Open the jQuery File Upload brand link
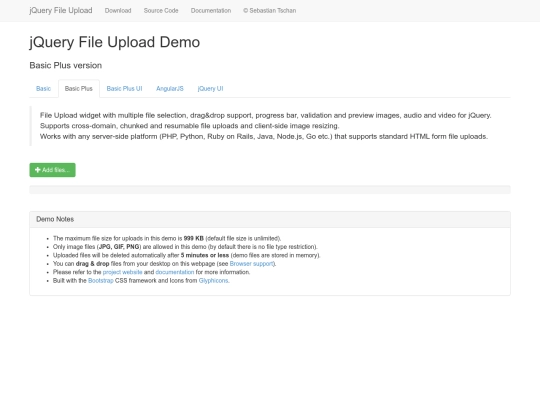The image size is (540, 405). (61, 10)
